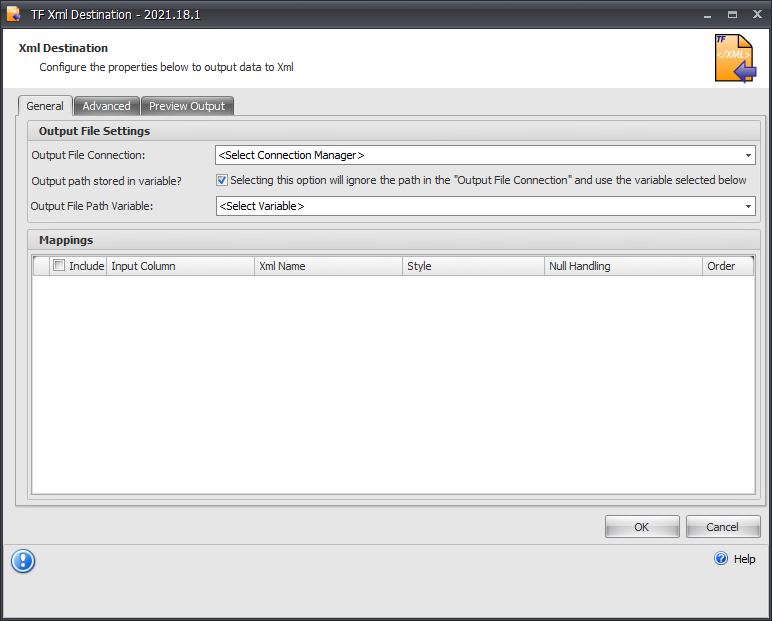This screenshot has width=772, height=621.
Task: Click the XML file icon in header
Action: pyautogui.click(x=735, y=58)
